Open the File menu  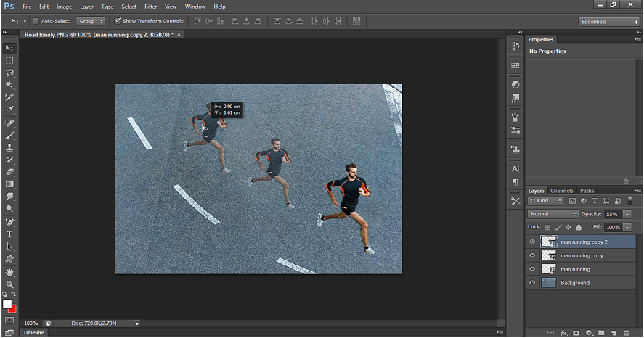(27, 7)
